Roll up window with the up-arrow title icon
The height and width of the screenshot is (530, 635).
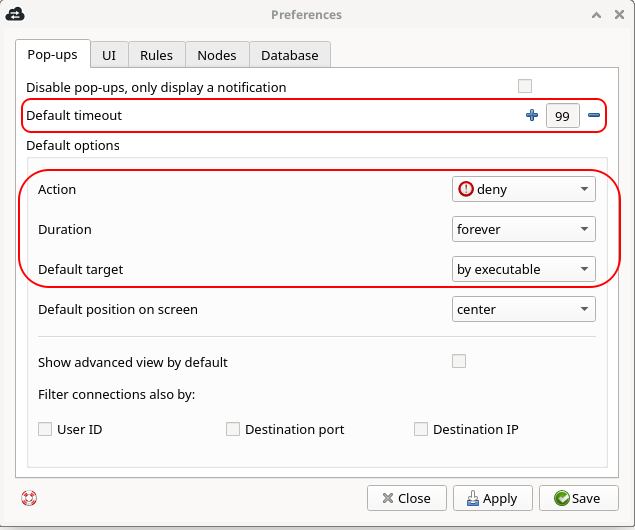point(596,15)
